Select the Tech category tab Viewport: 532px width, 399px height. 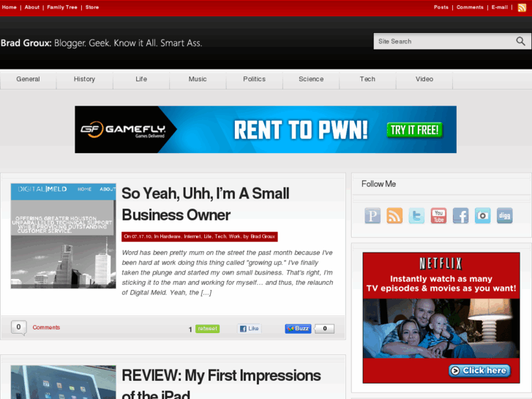[x=368, y=79]
